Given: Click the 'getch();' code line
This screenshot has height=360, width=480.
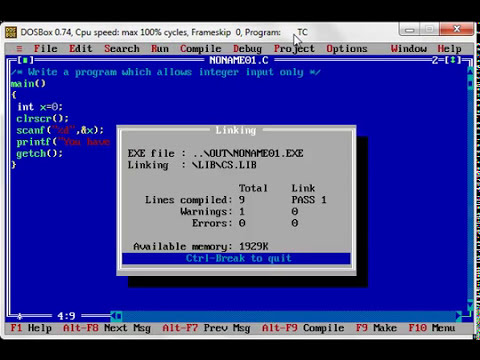Looking at the screenshot, I should coord(39,154).
